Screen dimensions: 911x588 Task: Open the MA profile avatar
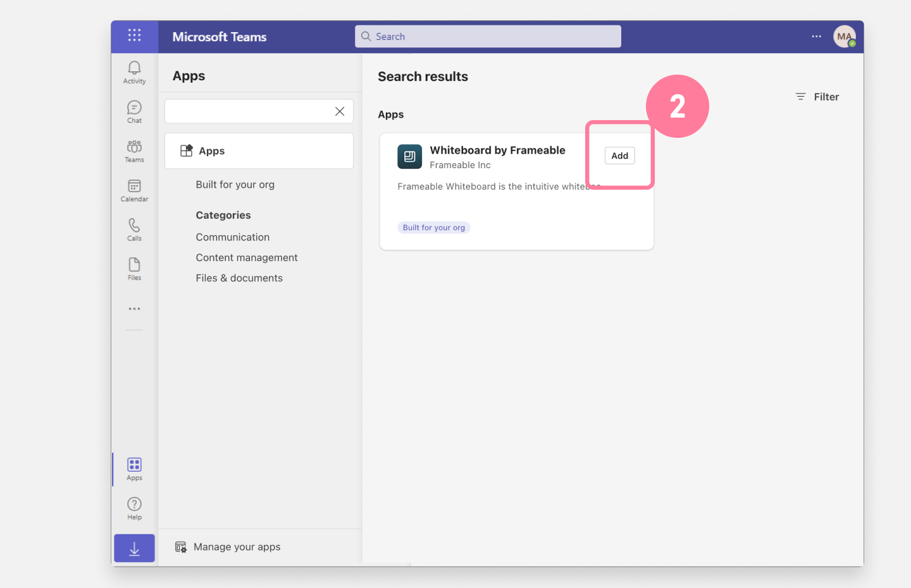[x=845, y=37]
